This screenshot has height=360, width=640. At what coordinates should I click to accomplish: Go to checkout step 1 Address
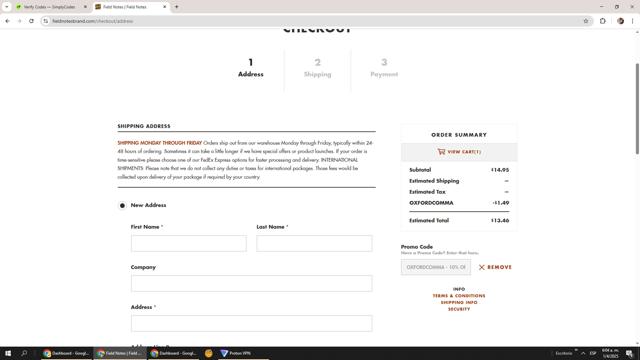(251, 68)
